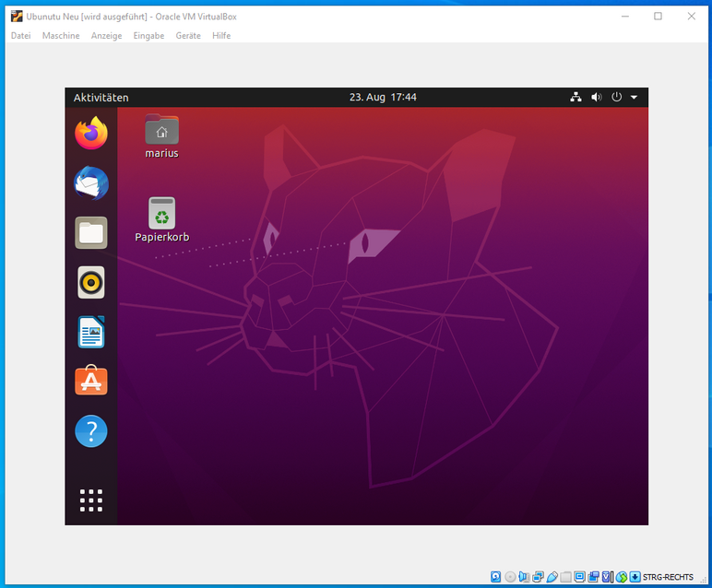
Task: Open LibreOffice Writer from the dock
Action: 91,333
